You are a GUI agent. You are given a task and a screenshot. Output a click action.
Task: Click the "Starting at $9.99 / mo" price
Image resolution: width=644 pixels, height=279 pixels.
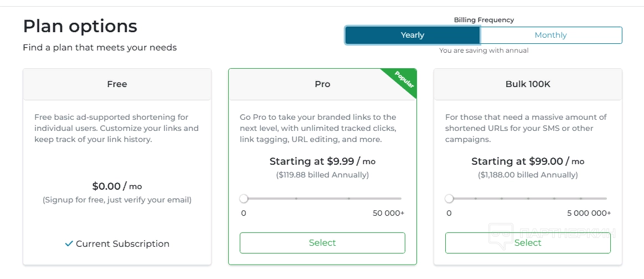[x=322, y=161]
